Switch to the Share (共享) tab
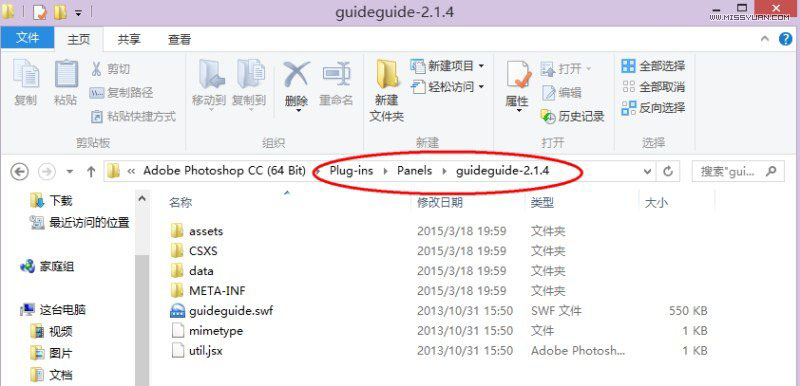The height and width of the screenshot is (386, 800). [x=129, y=39]
